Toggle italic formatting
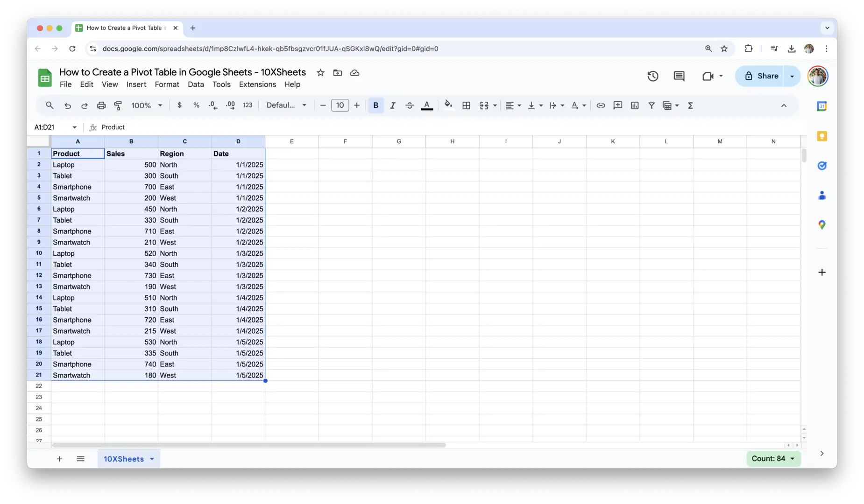864x504 pixels. click(x=392, y=105)
